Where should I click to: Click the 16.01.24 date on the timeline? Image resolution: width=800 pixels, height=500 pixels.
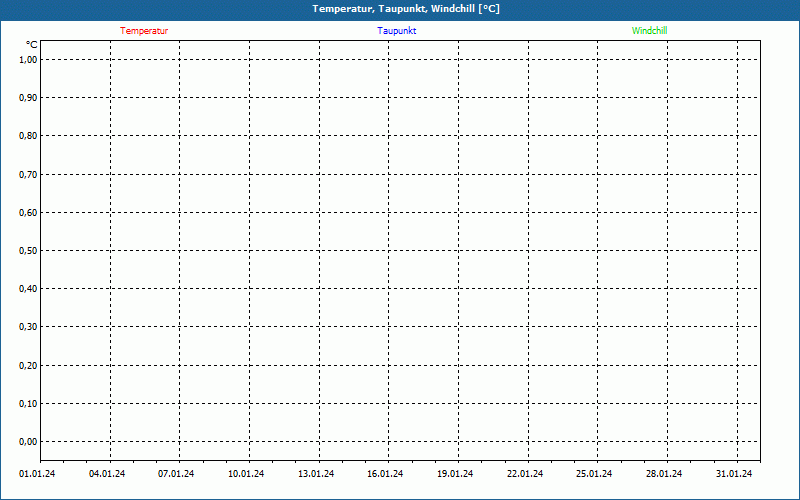click(x=385, y=474)
